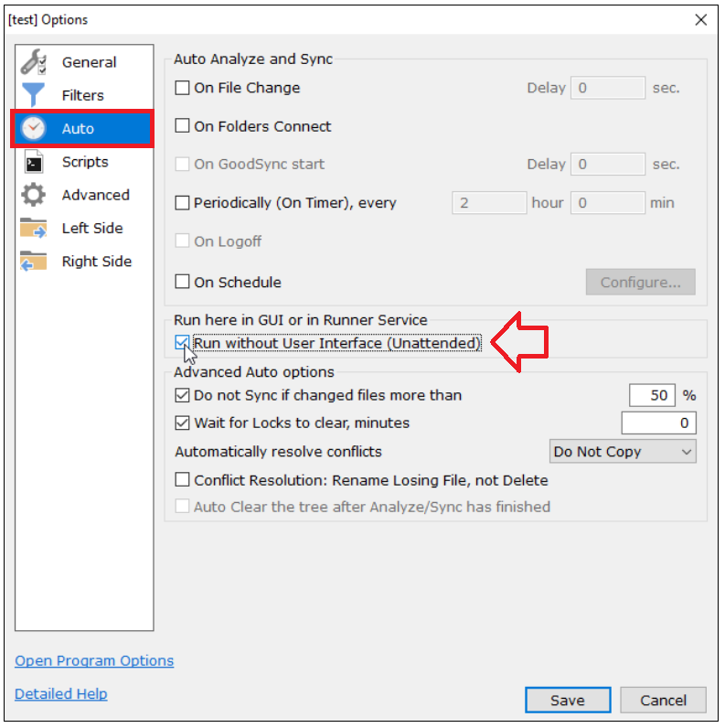The height and width of the screenshot is (728, 725).
Task: Uncheck Run without User Interface (Unattended)
Action: click(x=183, y=344)
